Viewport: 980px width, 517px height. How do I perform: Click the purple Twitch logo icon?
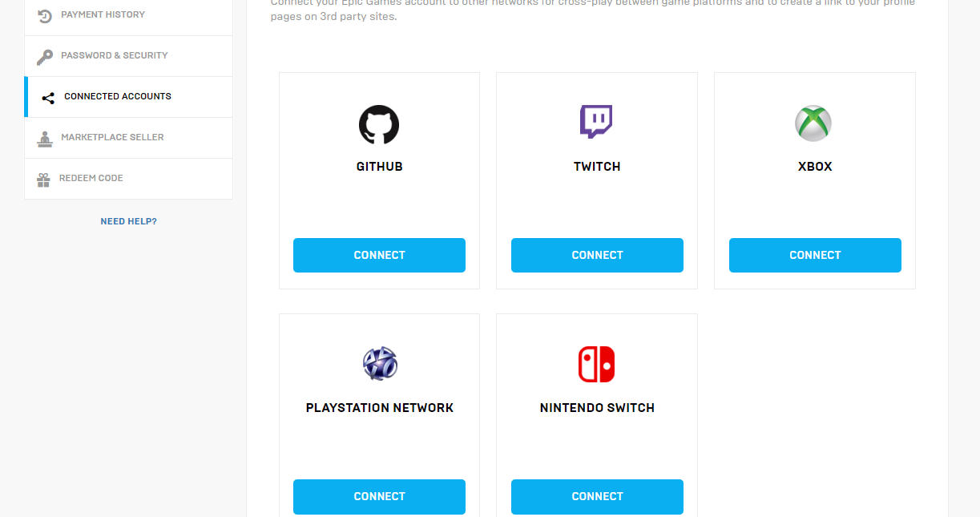click(596, 122)
